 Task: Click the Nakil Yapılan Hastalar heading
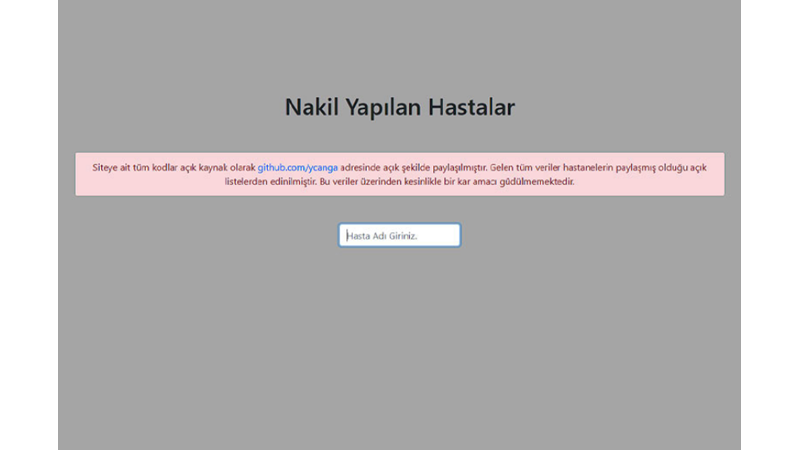click(399, 107)
